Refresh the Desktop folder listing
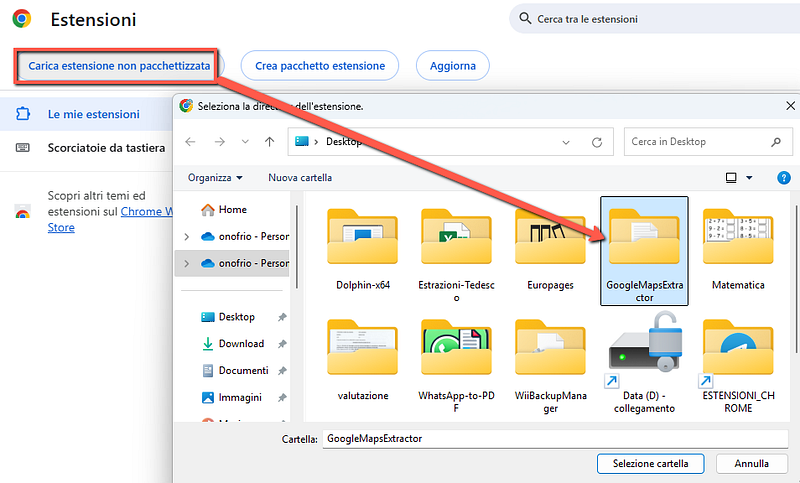 coord(597,142)
